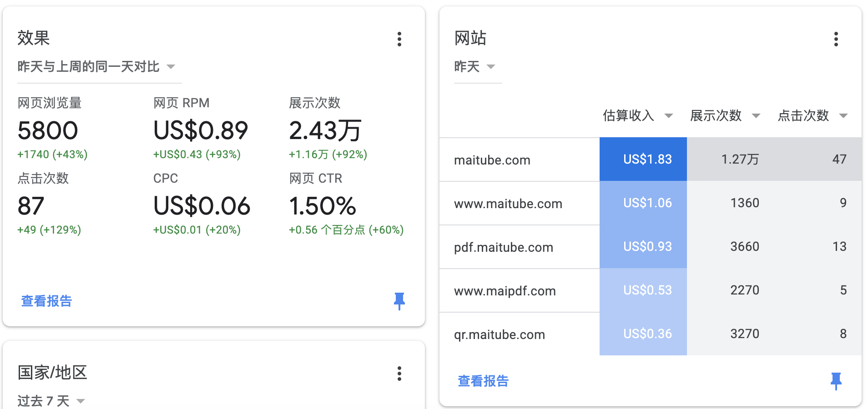
Task: Open the 昨天 date range dropdown in 网站 card
Action: [478, 67]
